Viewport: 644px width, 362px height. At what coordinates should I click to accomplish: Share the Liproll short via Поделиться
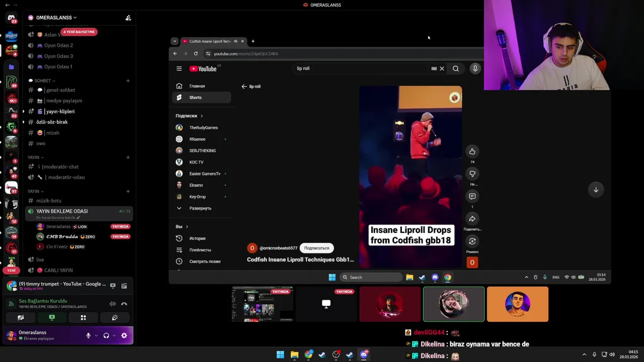(472, 219)
